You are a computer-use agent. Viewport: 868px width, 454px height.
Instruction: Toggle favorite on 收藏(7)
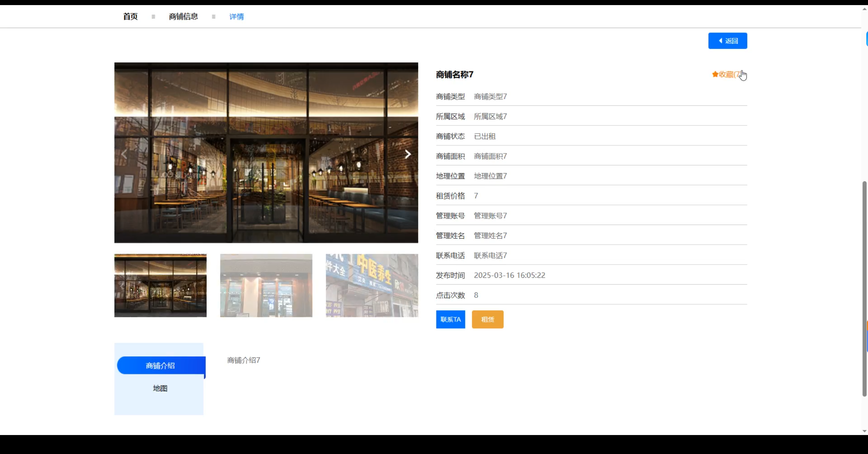728,75
